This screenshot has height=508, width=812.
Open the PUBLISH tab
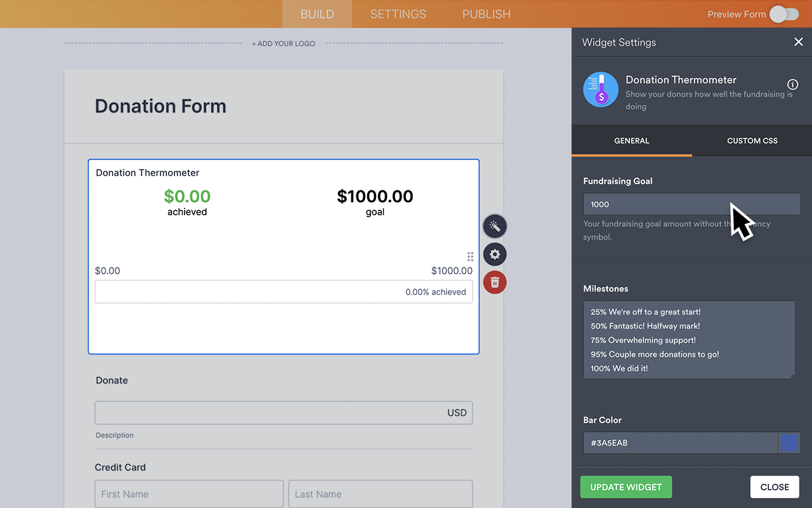(486, 13)
